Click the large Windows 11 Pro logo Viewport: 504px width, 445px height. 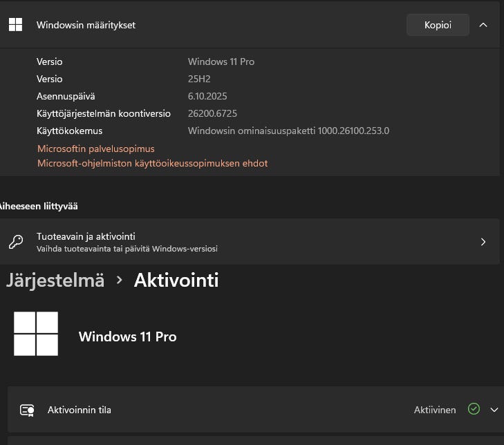36,334
